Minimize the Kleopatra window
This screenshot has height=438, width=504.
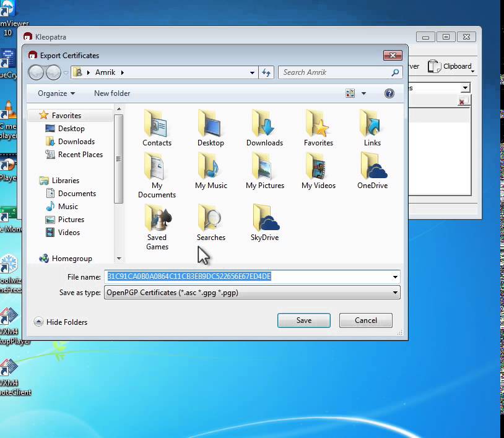(x=425, y=37)
